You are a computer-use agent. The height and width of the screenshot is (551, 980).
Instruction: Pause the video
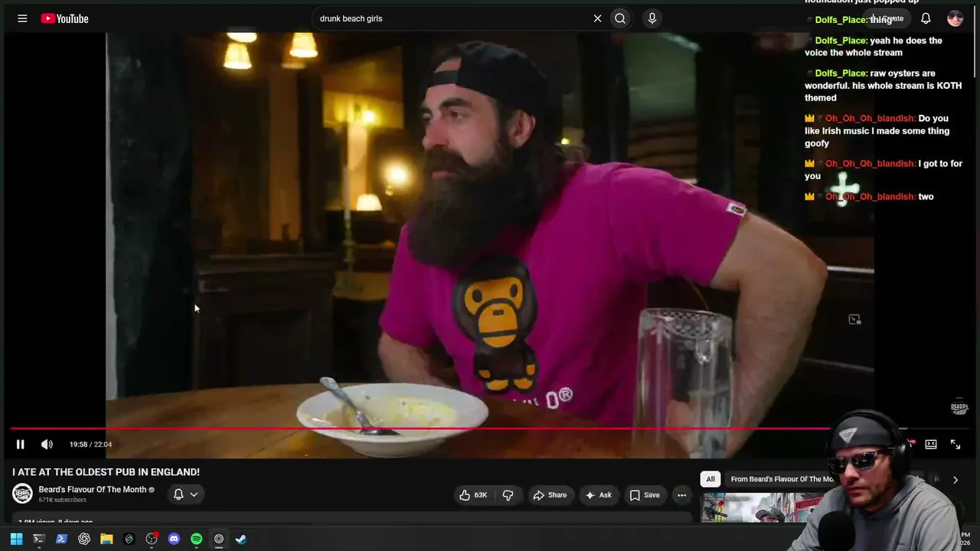pyautogui.click(x=21, y=445)
